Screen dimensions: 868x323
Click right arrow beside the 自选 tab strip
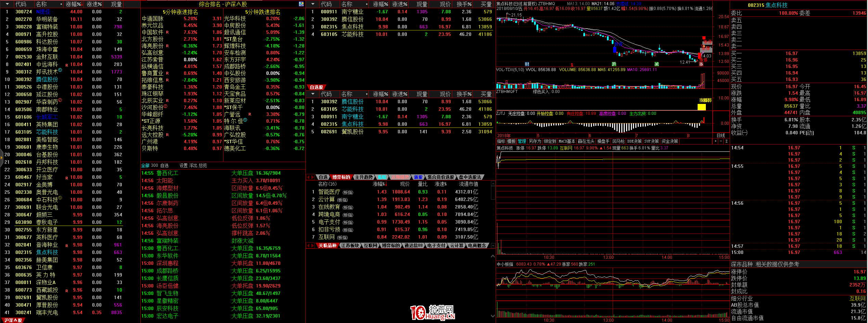click(312, 177)
